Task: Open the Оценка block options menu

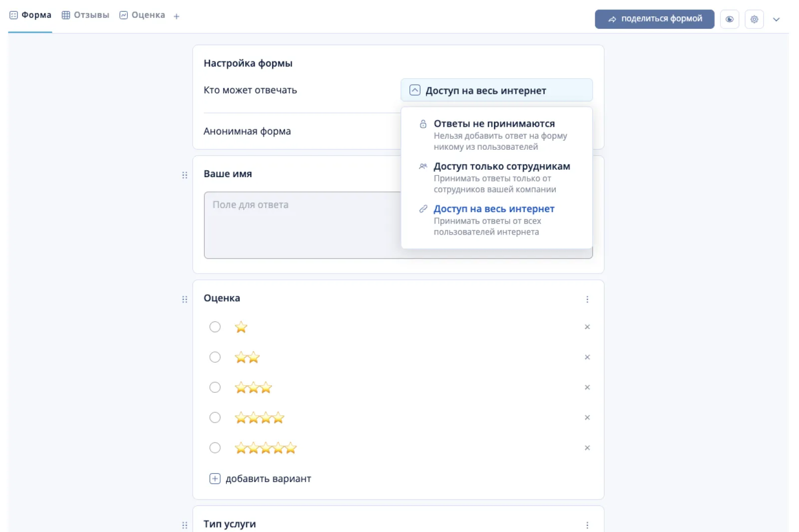Action: tap(587, 299)
